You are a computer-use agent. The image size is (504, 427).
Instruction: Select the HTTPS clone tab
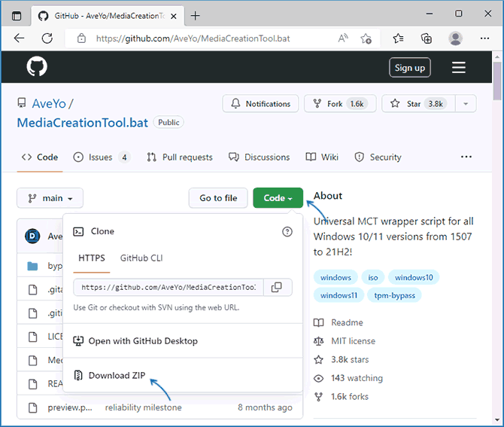92,258
